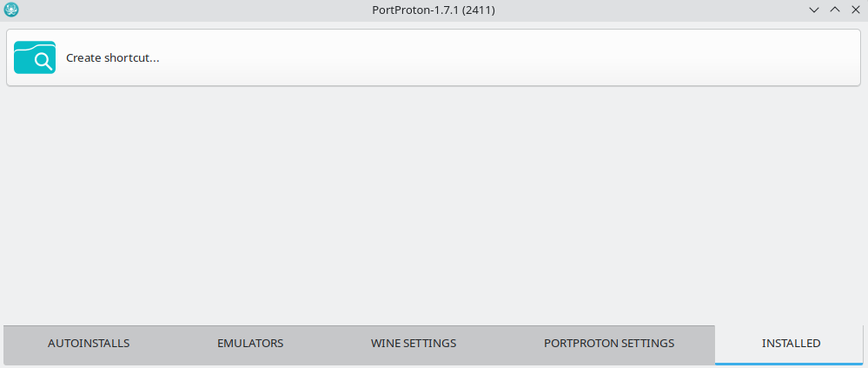868x368 pixels.
Task: Click the empty area below Create shortcut
Action: point(434,205)
